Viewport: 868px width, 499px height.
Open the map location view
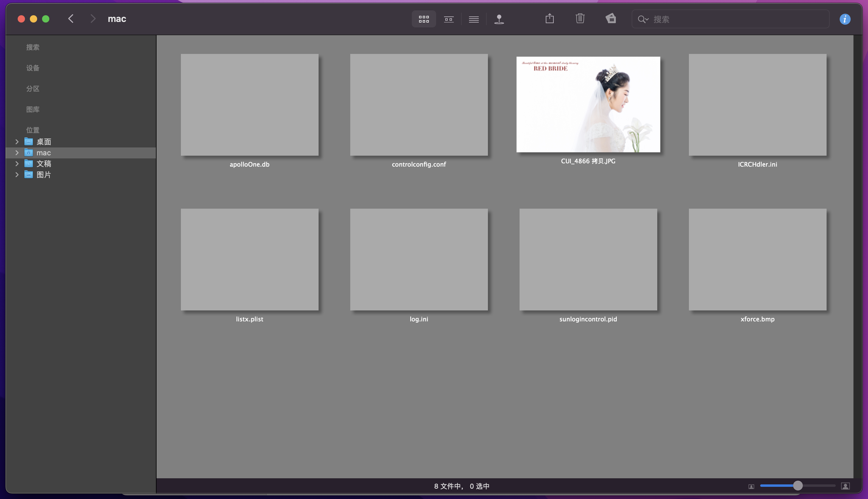point(499,19)
